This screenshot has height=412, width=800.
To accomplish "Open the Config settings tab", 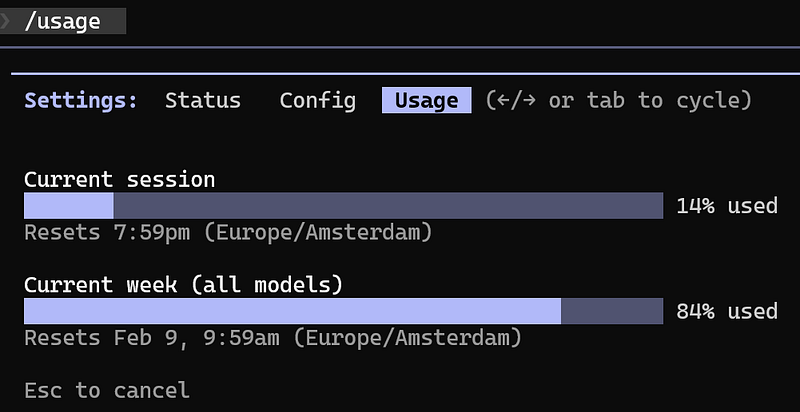I will pos(317,100).
